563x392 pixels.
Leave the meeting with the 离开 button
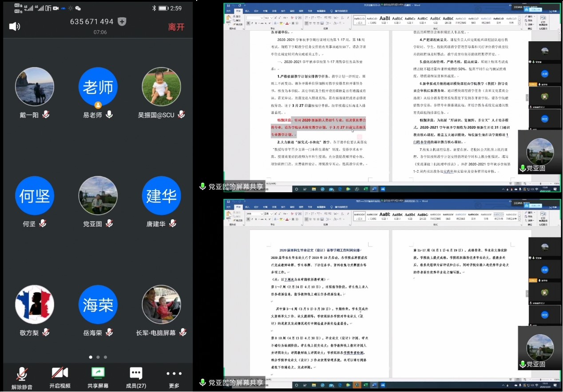pos(176,27)
